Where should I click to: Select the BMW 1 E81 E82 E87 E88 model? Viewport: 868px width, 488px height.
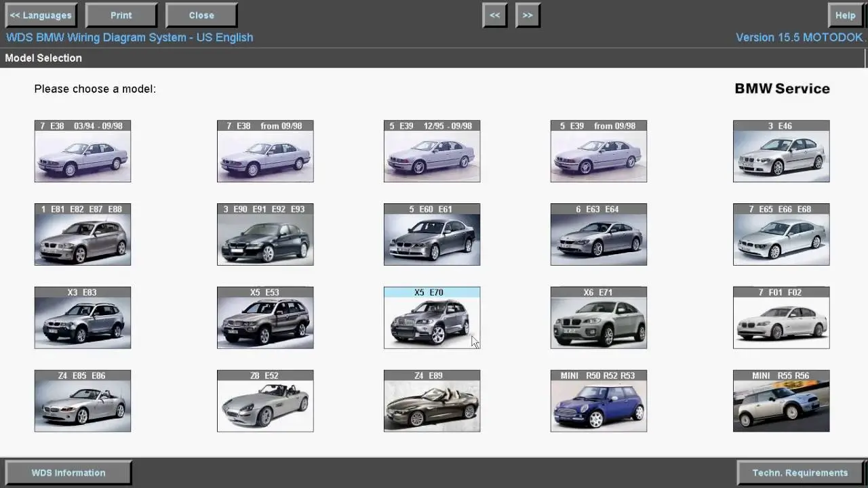82,234
